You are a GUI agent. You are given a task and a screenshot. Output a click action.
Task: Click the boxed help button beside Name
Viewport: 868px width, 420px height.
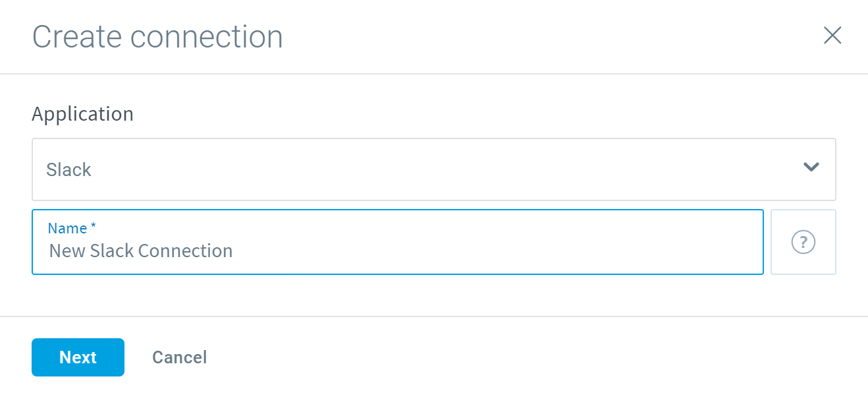pos(803,242)
